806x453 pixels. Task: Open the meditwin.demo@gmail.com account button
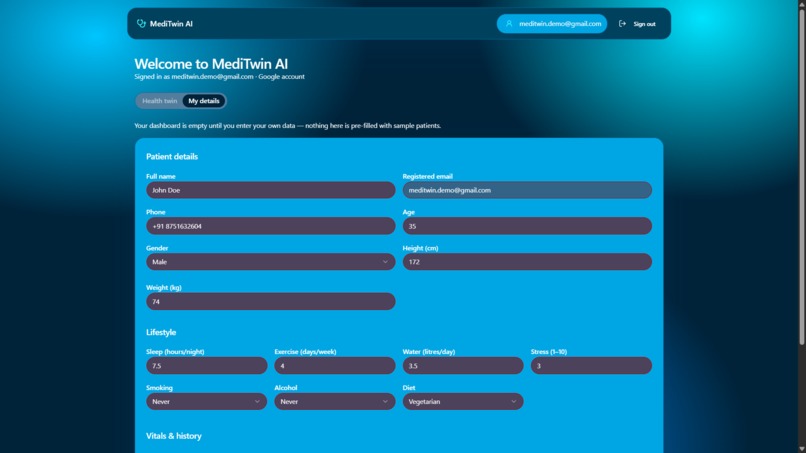552,24
